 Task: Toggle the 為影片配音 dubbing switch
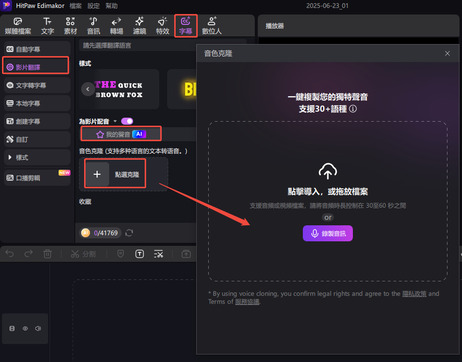tap(127, 121)
